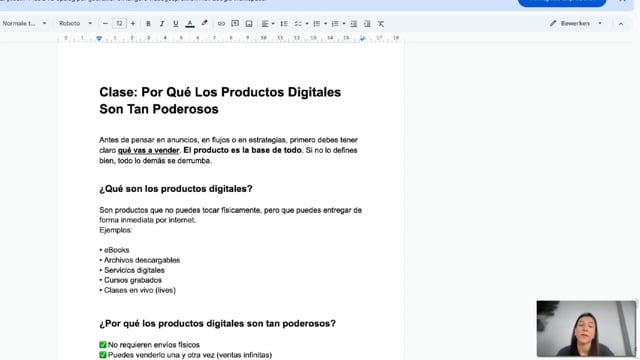The height and width of the screenshot is (360, 640).
Task: Click the bullet item "eBooks"
Action: click(x=116, y=250)
